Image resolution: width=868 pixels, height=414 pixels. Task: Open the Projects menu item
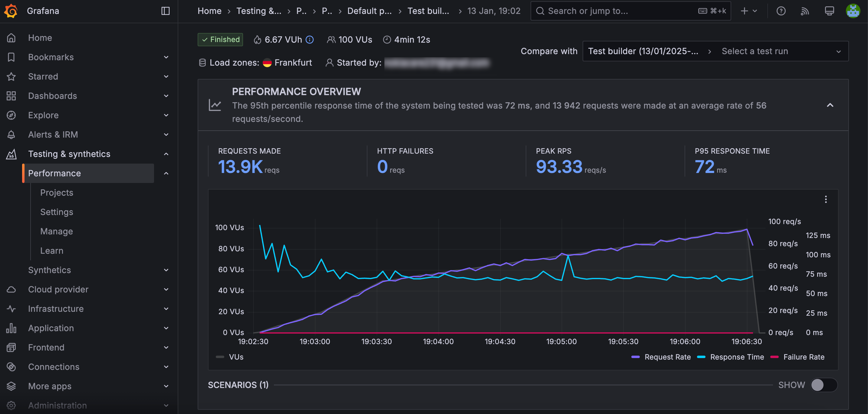point(57,193)
